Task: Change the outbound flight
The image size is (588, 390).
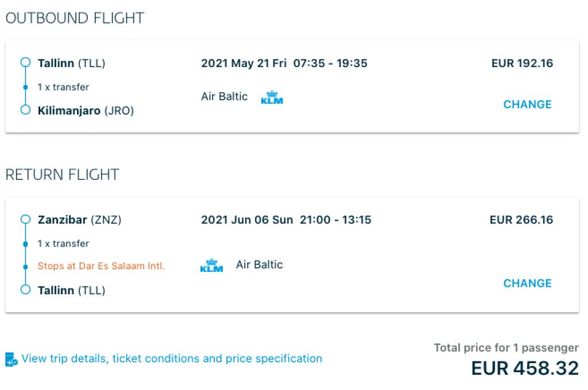Action: pos(527,104)
